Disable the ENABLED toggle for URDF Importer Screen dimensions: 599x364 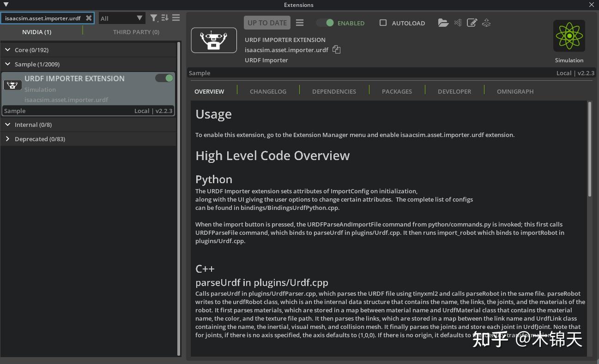325,22
